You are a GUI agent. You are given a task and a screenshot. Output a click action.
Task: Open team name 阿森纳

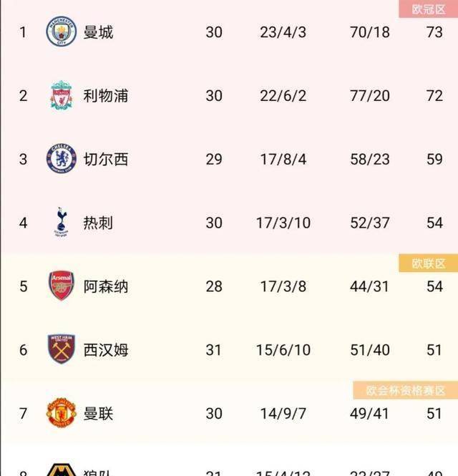click(106, 286)
